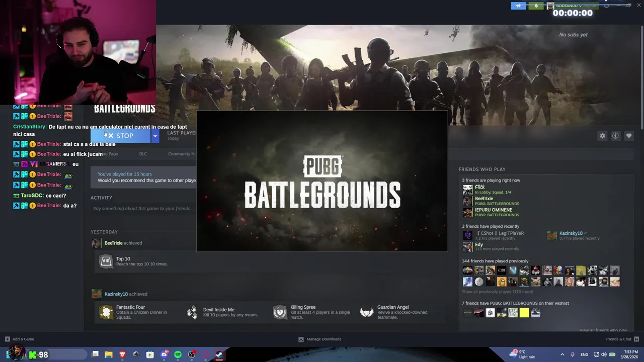Open OBS Studio taskbar icon

pos(192,354)
